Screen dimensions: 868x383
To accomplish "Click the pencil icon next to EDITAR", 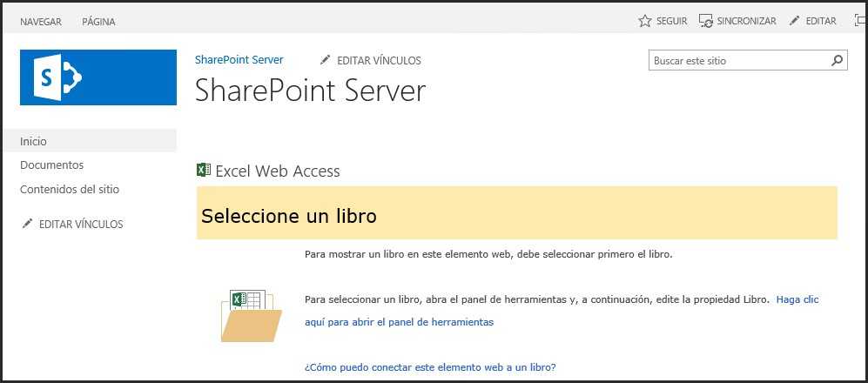I will (x=794, y=21).
